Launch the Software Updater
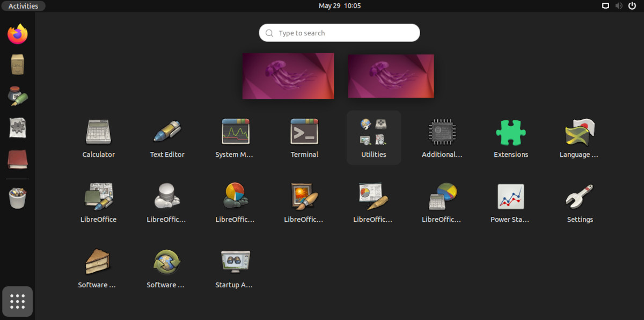This screenshot has height=320, width=644. click(x=166, y=262)
